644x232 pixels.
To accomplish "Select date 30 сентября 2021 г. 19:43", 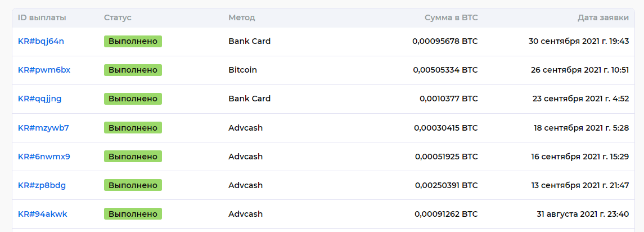I will point(579,41).
